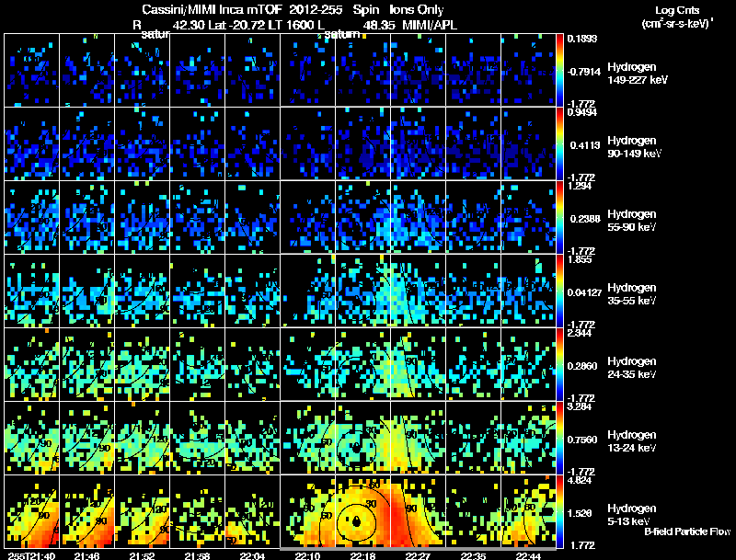The width and height of the screenshot is (736, 560).
Task: Select the 55-90 keV panel at 21:46
Action: point(86,217)
